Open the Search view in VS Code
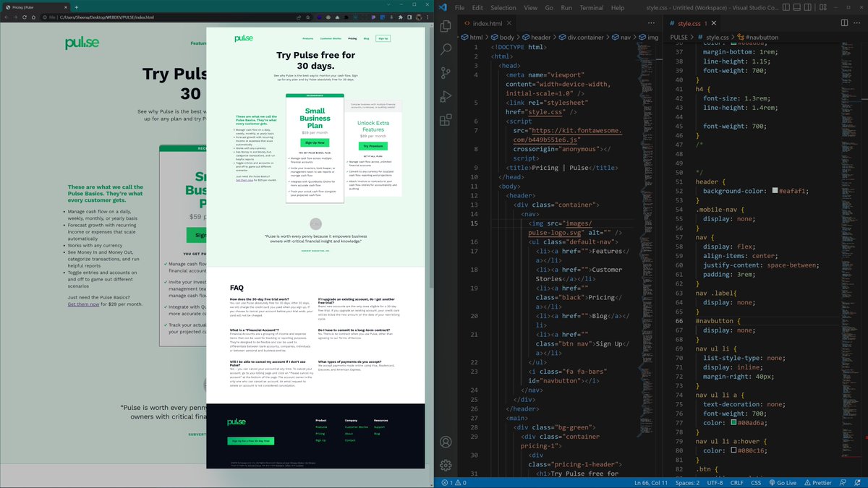 pyautogui.click(x=446, y=48)
